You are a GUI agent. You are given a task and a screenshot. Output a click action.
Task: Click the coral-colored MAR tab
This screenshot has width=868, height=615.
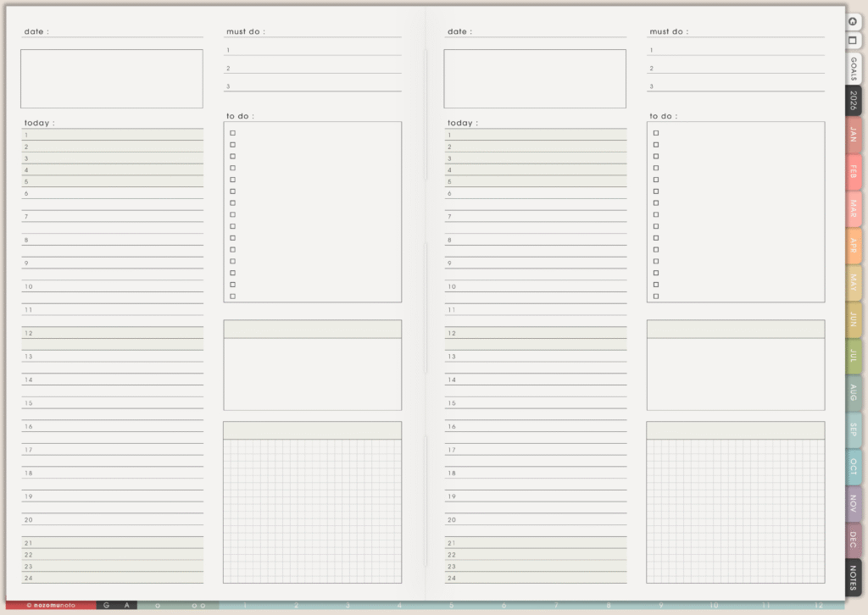tap(853, 208)
